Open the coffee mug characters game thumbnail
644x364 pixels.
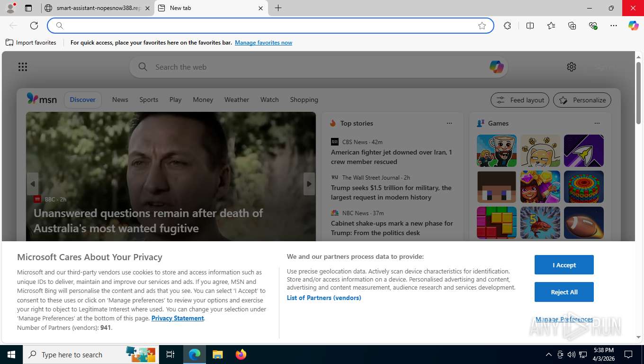pyautogui.click(x=497, y=151)
